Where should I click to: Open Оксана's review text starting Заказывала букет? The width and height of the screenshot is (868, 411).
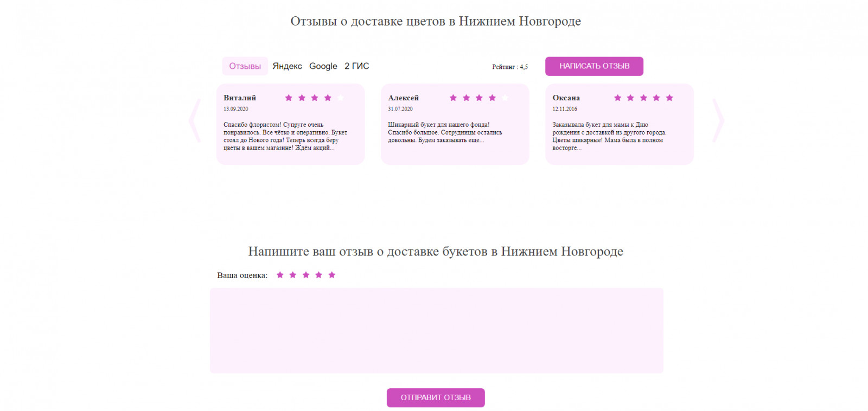point(609,136)
